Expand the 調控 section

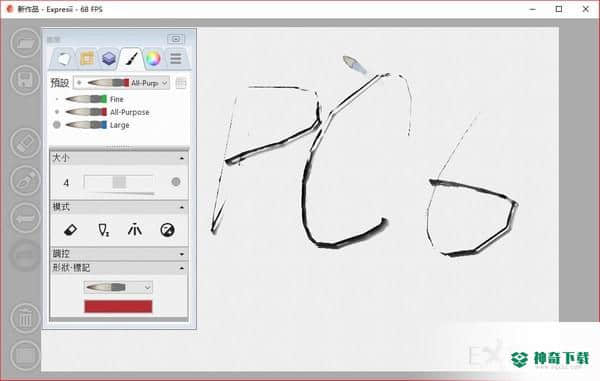pyautogui.click(x=119, y=254)
